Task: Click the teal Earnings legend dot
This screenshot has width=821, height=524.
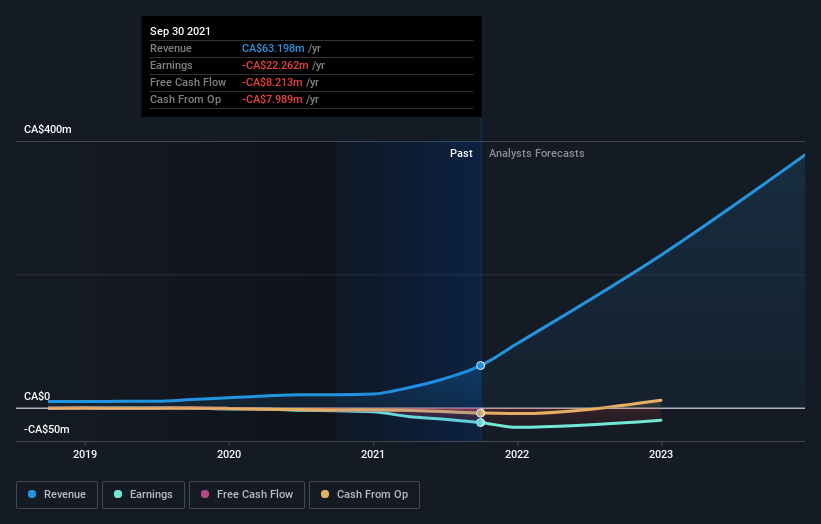Action: coord(118,494)
